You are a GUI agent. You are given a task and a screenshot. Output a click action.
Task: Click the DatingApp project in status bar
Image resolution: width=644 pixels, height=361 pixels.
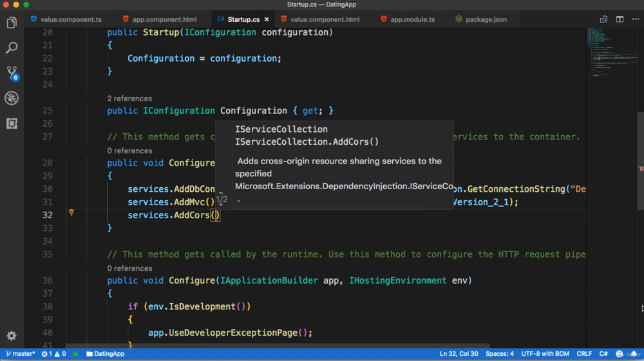coord(105,354)
